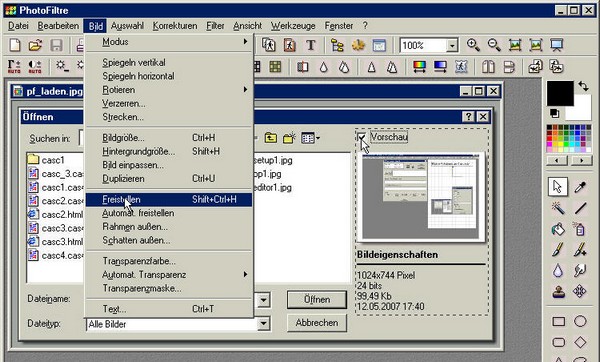The image size is (600, 362).
Task: Choose the rounded rectangle selection shape
Action: [559, 342]
